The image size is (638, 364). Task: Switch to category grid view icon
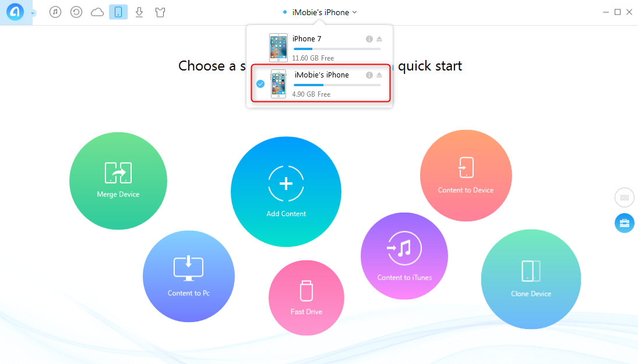pyautogui.click(x=625, y=197)
